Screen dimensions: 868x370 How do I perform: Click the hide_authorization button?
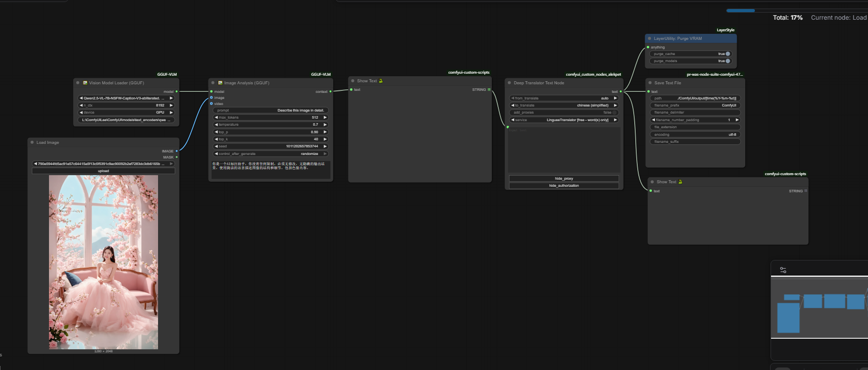[x=564, y=186]
